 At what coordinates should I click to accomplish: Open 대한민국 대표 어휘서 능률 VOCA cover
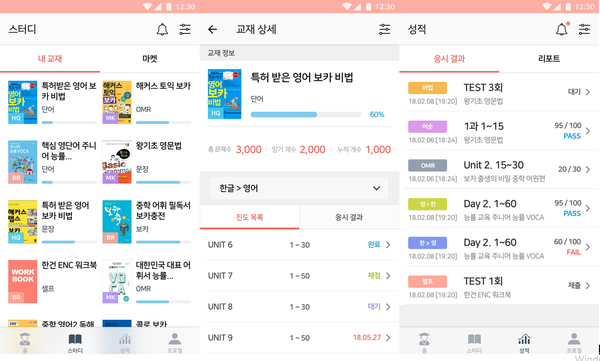tap(117, 281)
